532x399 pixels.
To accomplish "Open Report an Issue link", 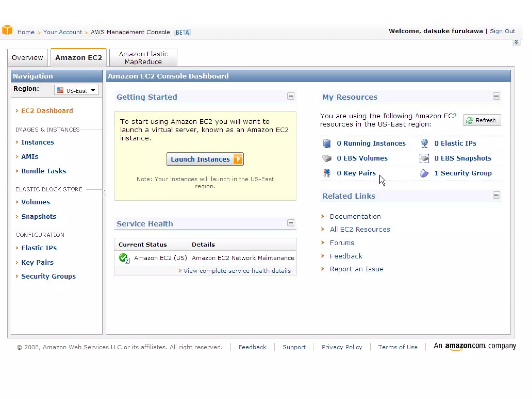I will tap(356, 269).
